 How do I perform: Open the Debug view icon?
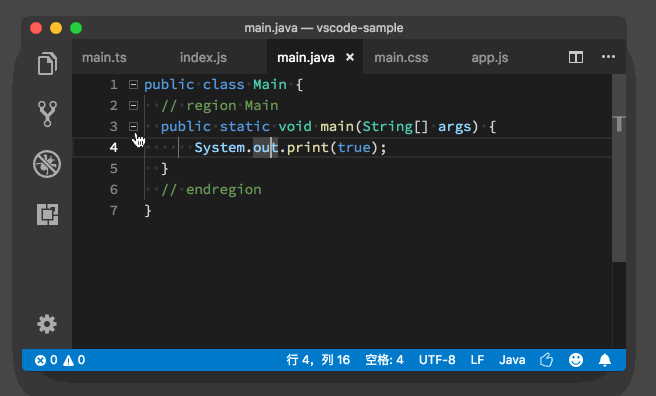(47, 164)
